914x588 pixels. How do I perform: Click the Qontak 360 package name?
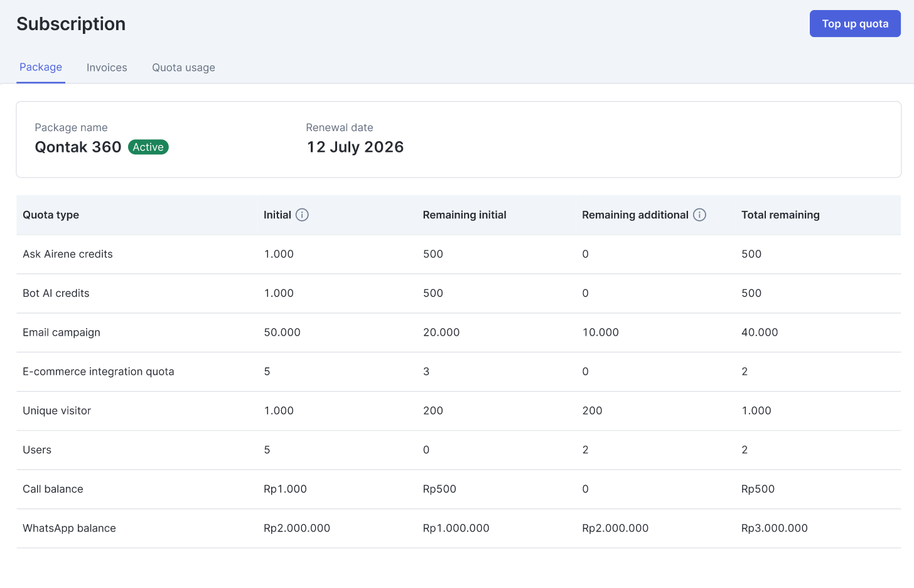(x=78, y=147)
